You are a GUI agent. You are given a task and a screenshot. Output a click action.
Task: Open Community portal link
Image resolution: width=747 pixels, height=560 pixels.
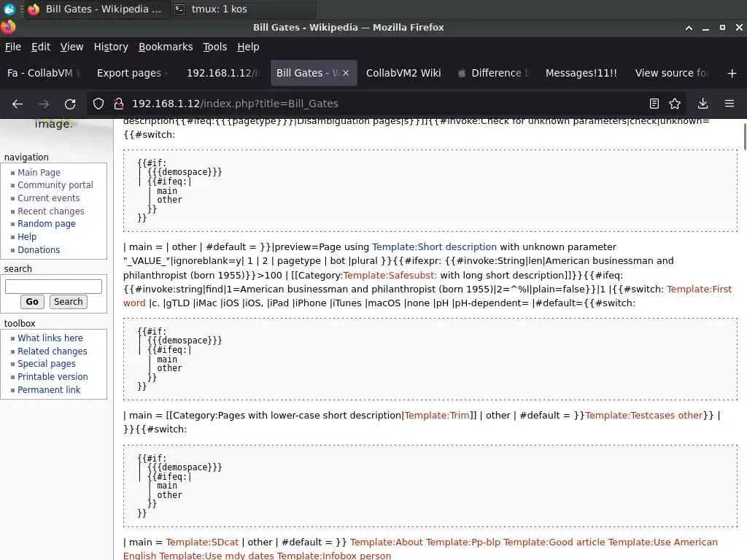tap(55, 184)
